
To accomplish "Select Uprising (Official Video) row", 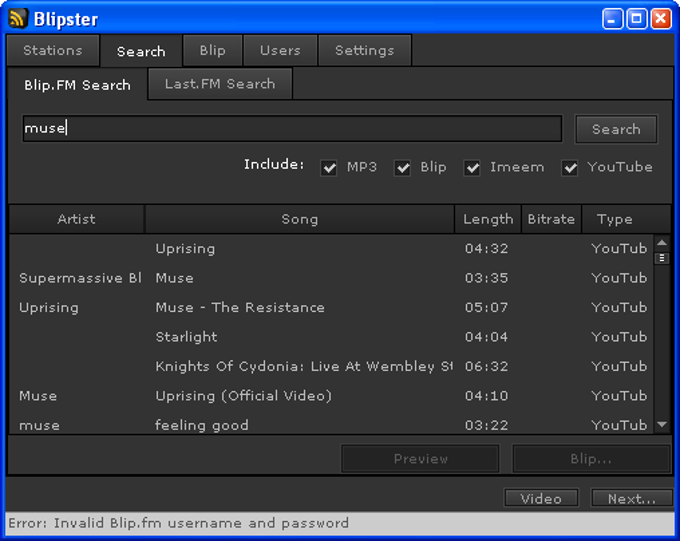I will 331,396.
